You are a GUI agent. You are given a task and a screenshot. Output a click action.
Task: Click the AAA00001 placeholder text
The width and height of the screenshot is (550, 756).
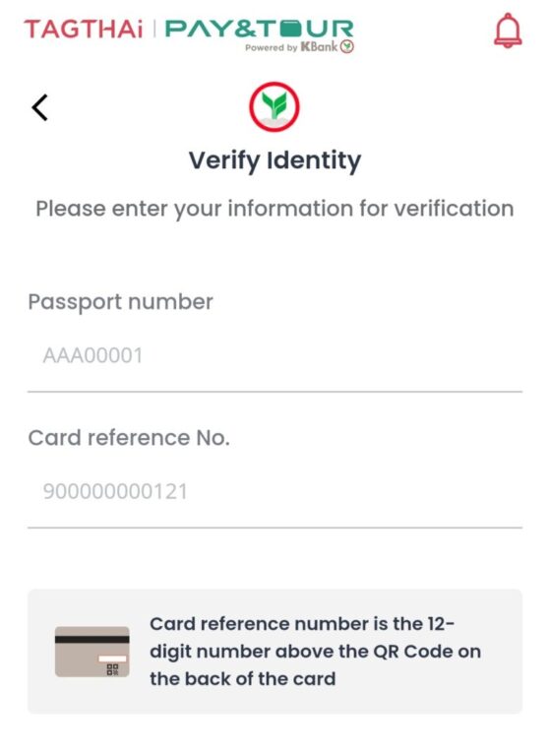(x=93, y=355)
